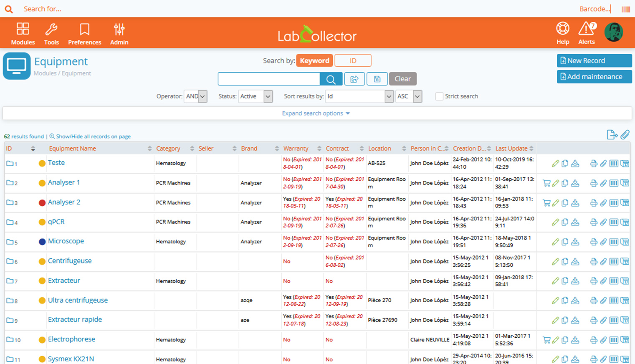Viewport: 635px width, 364px height.
Task: Enable the Strict search checkbox
Action: pyautogui.click(x=439, y=96)
